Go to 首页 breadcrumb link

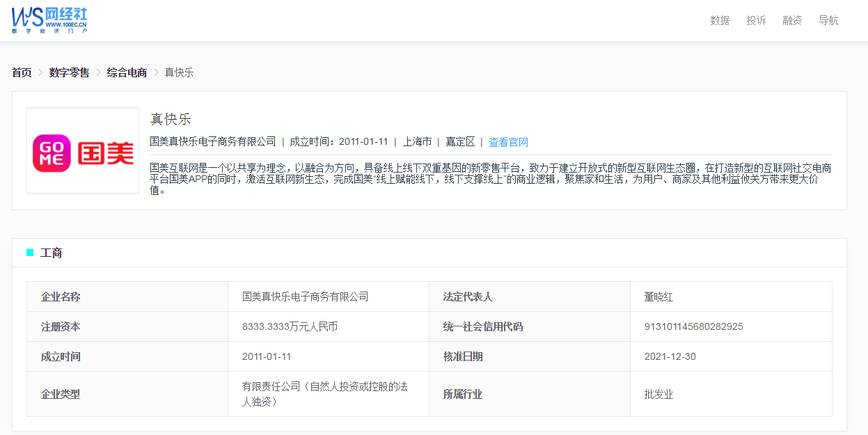click(x=22, y=72)
